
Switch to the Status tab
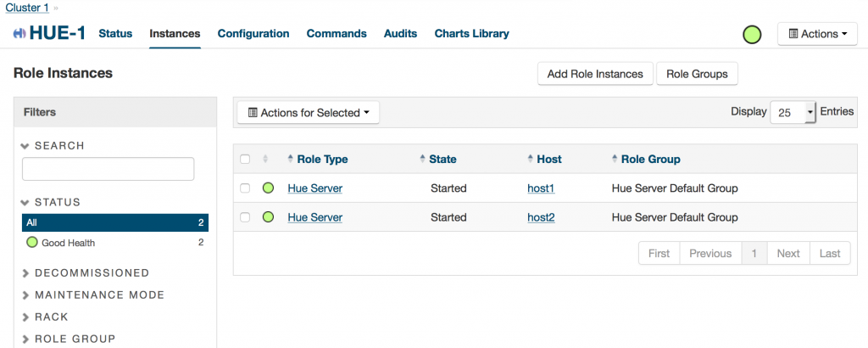coord(115,34)
